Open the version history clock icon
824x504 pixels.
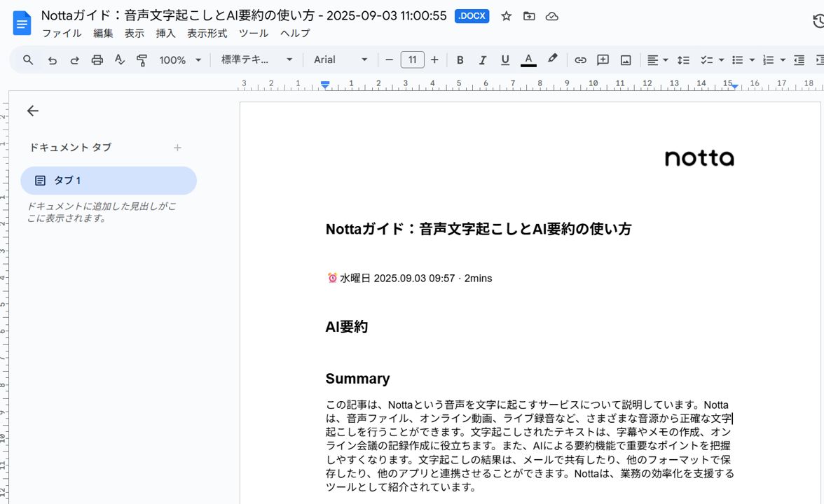(818, 22)
